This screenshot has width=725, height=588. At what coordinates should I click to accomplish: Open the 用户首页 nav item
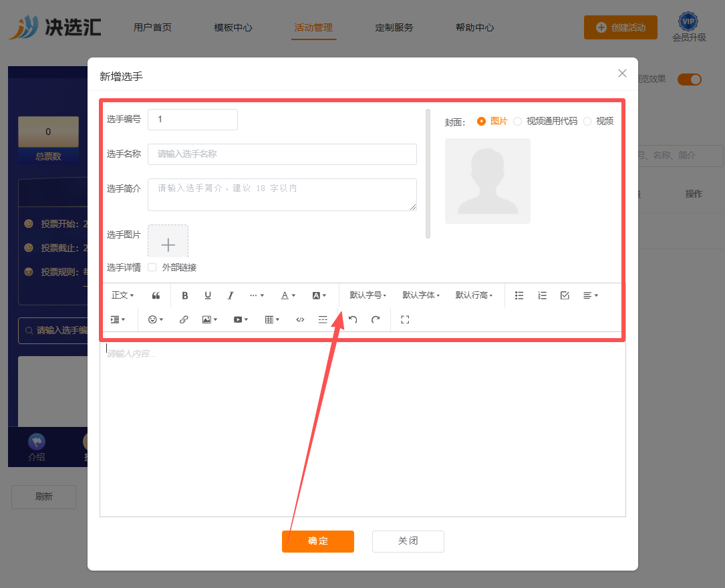click(152, 28)
